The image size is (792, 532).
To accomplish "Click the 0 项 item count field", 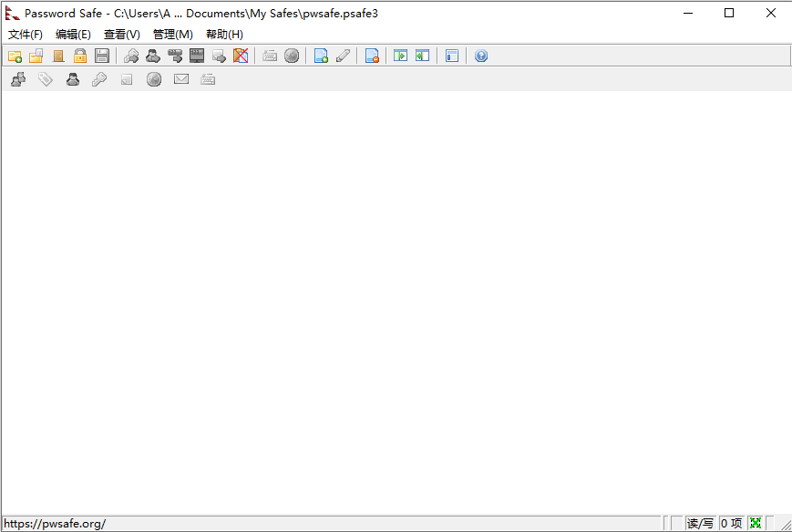I will [x=731, y=524].
